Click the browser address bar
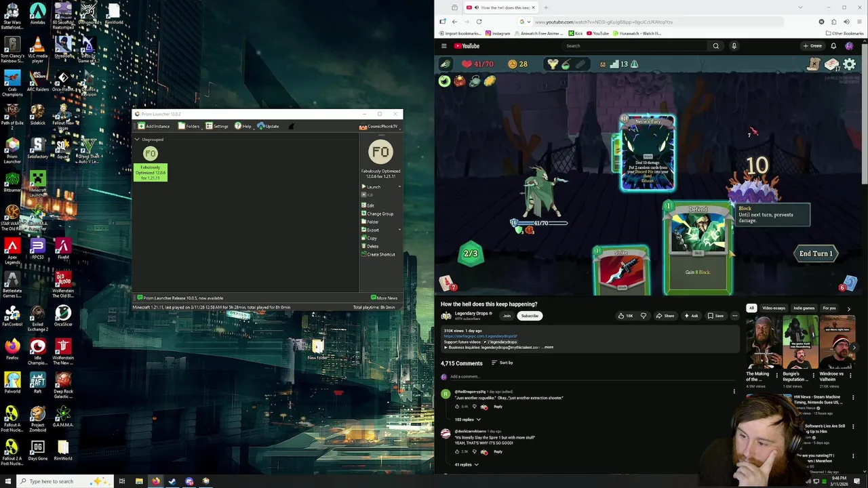The width and height of the screenshot is (868, 488). point(651,22)
